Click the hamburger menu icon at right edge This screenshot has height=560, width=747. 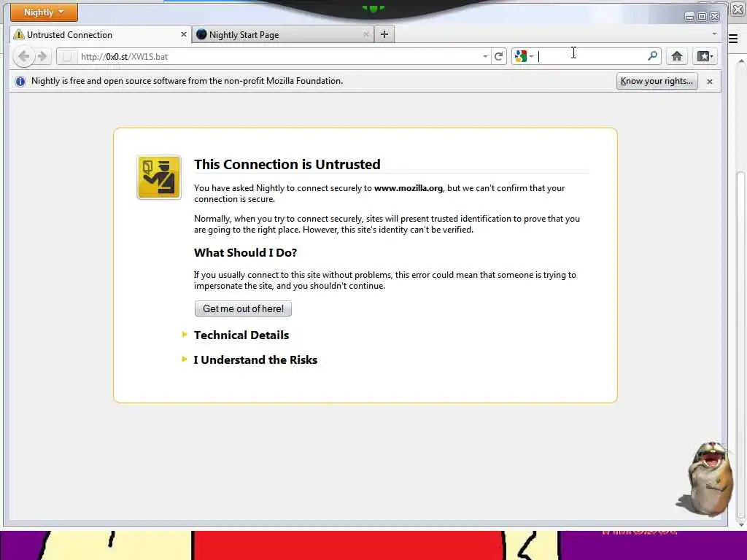pos(734,39)
